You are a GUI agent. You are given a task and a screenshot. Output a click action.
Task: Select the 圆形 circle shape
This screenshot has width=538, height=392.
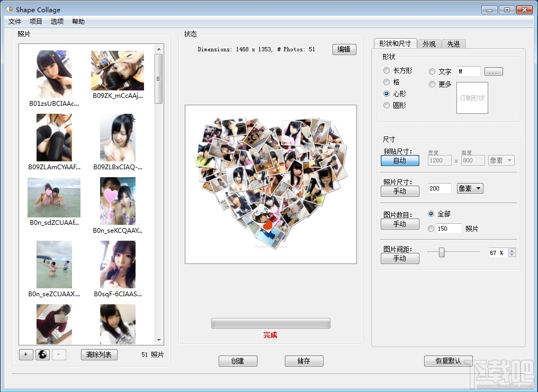(x=387, y=105)
